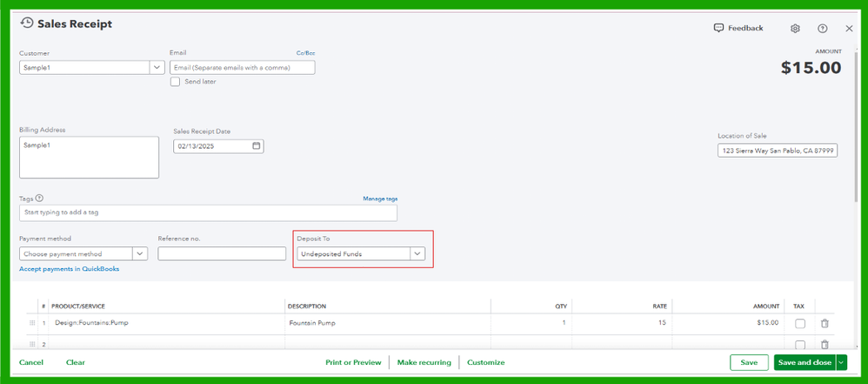Open the Sales Receipt Date calendar picker
The width and height of the screenshot is (868, 384).
click(x=257, y=146)
